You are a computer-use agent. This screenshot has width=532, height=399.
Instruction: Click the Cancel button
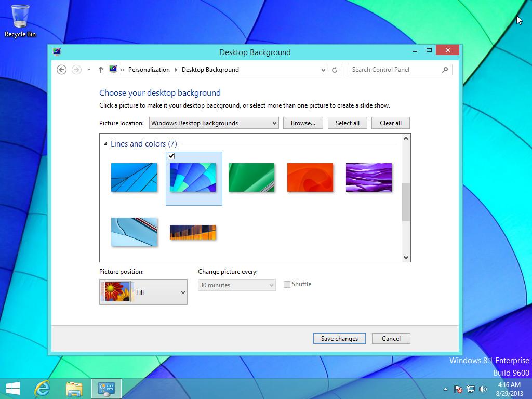click(x=391, y=339)
